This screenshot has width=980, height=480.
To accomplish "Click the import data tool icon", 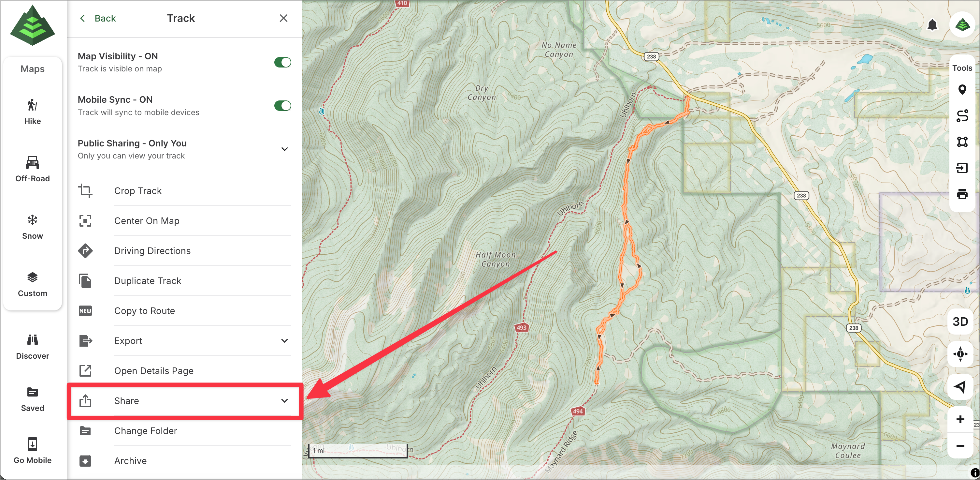I will tap(962, 168).
